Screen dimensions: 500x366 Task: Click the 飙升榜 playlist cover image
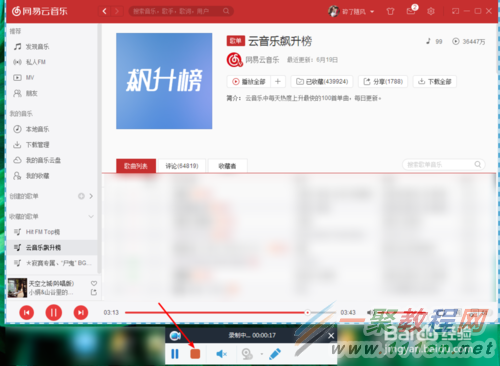coord(164,81)
